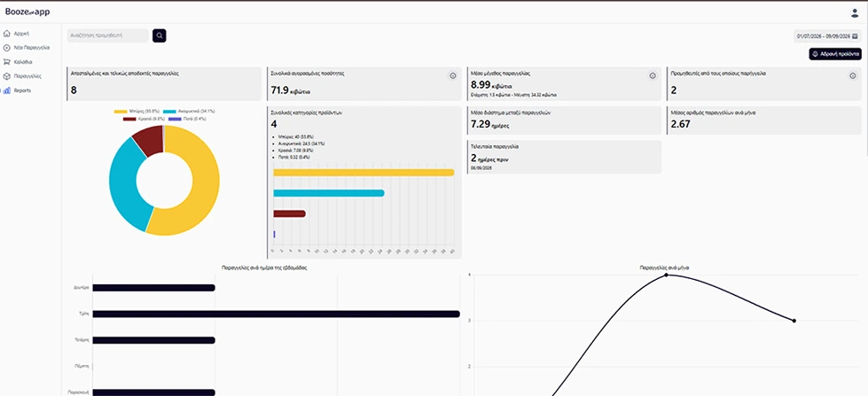Click the calendar icon in date field
The width and height of the screenshot is (868, 396).
(856, 36)
